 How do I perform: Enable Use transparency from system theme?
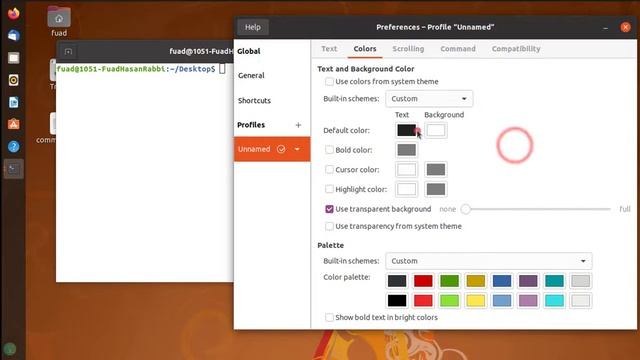click(x=329, y=226)
